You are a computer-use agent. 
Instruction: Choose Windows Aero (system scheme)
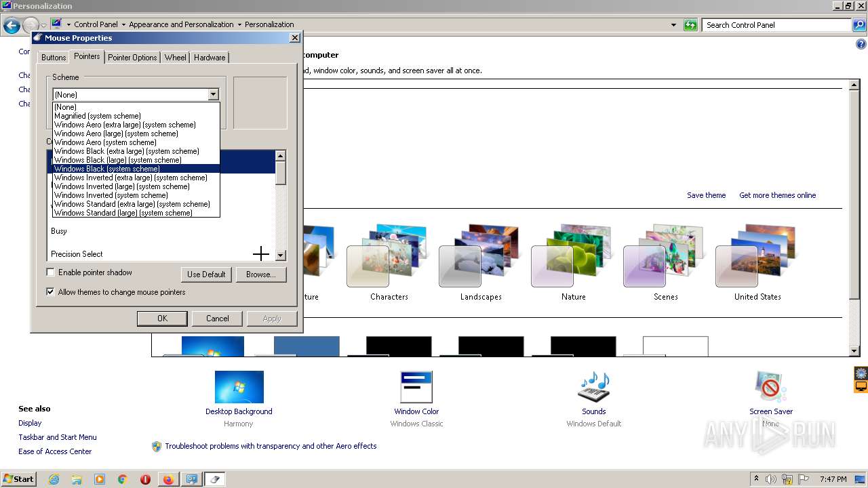click(x=136, y=142)
